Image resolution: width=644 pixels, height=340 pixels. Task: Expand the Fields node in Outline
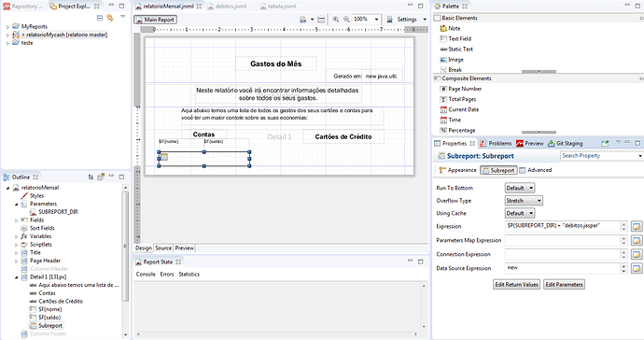click(17, 220)
